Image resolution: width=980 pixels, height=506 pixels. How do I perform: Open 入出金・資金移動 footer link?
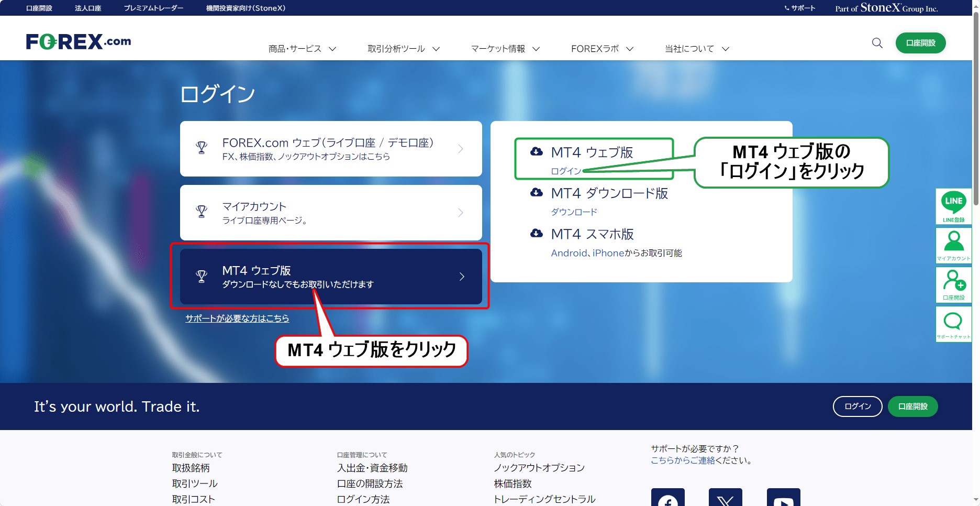point(372,468)
